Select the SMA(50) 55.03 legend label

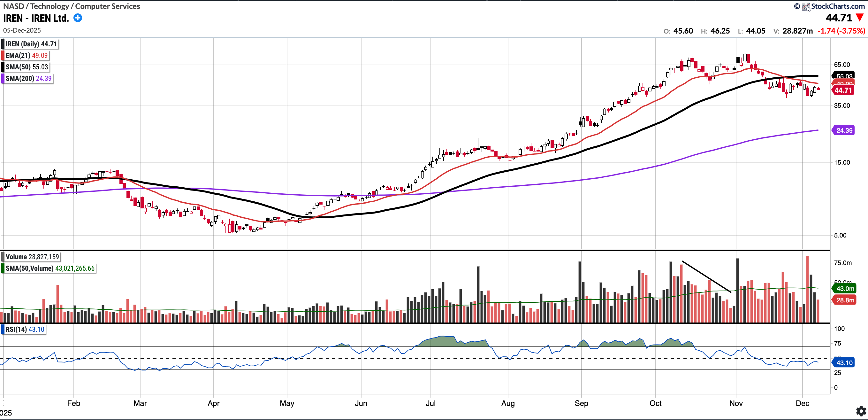27,67
